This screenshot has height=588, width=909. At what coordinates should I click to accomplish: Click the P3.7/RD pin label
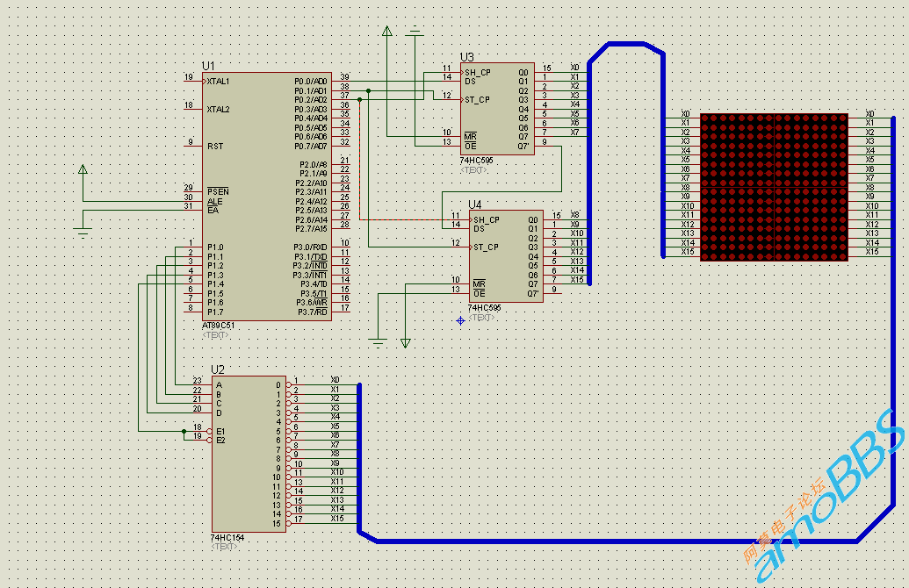point(313,312)
